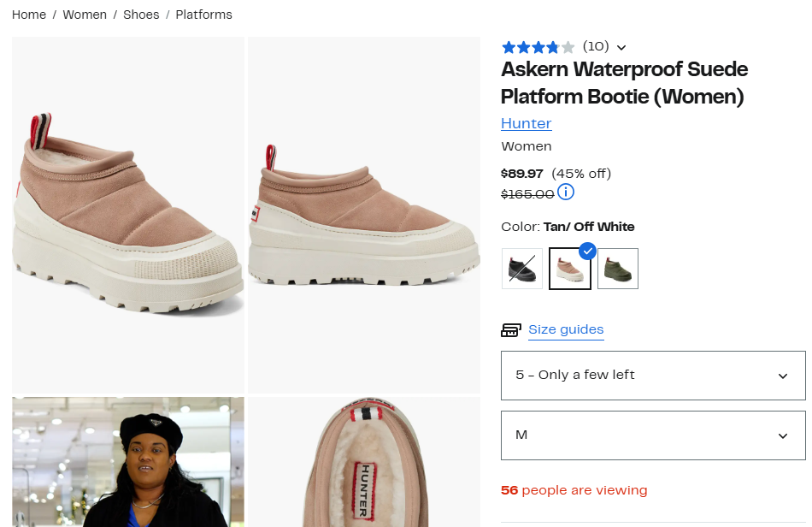Go to Platforms breadcrumb category
The width and height of the screenshot is (812, 527).
pyautogui.click(x=203, y=15)
